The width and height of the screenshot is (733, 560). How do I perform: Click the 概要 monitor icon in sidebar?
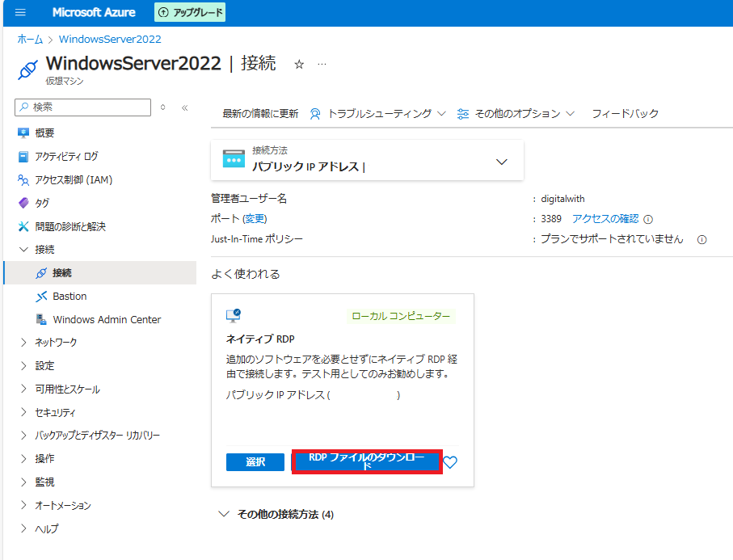23,133
